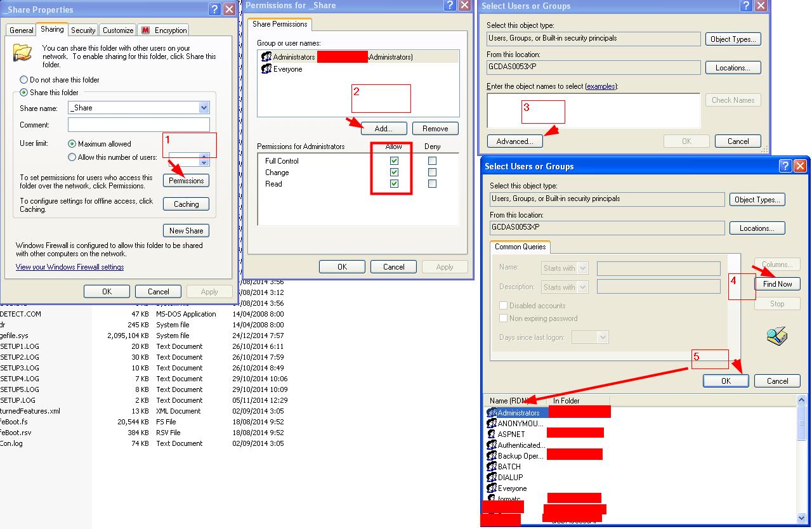Switch to the Sharing tab
812x529 pixels.
tap(52, 29)
